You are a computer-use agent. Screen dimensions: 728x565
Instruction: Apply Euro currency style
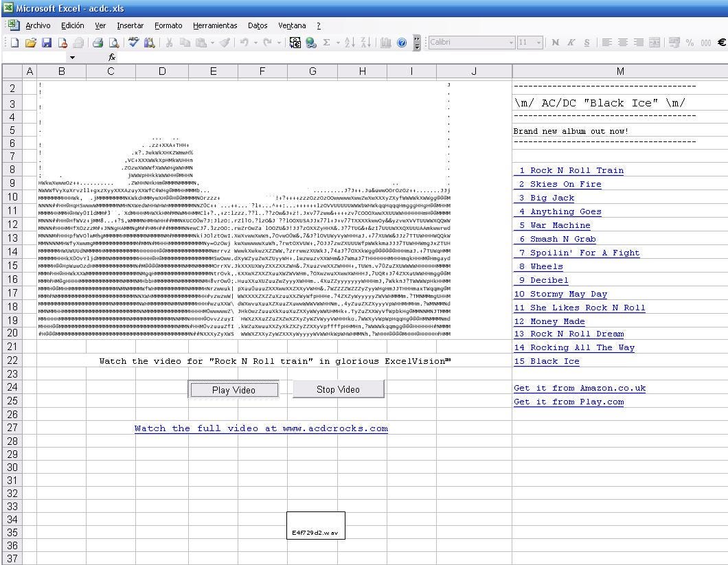(x=722, y=43)
